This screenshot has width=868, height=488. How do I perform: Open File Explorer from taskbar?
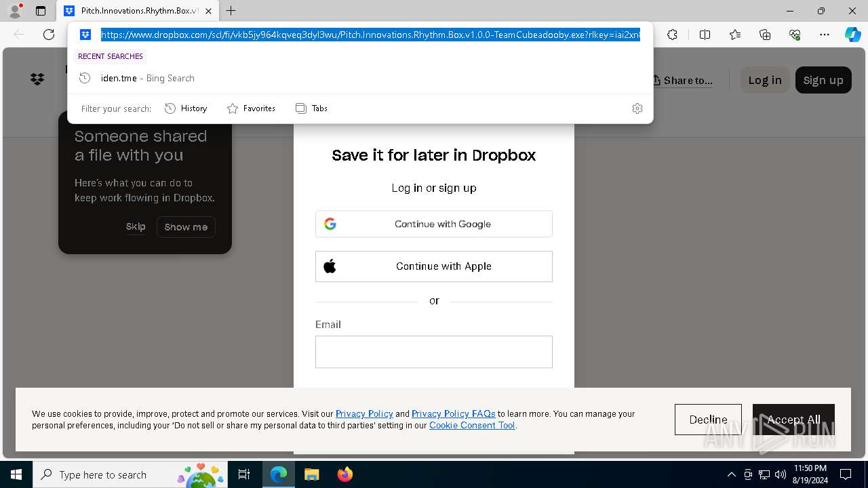click(x=311, y=474)
